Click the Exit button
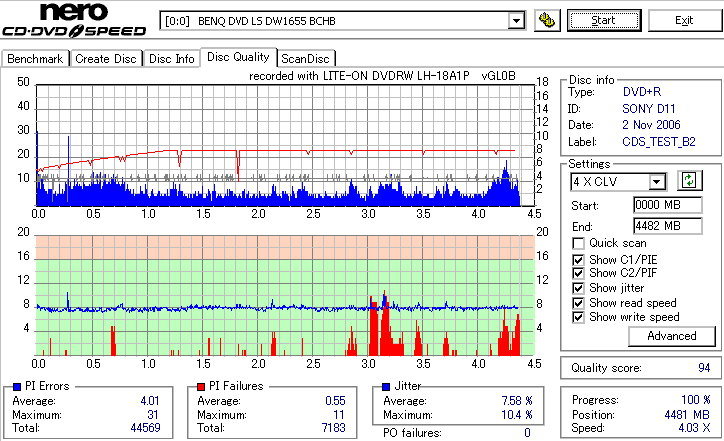The image size is (724, 441). coord(684,21)
